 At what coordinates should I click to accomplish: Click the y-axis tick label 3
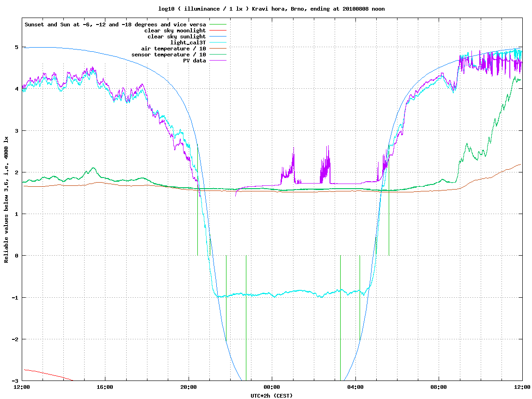[16, 131]
